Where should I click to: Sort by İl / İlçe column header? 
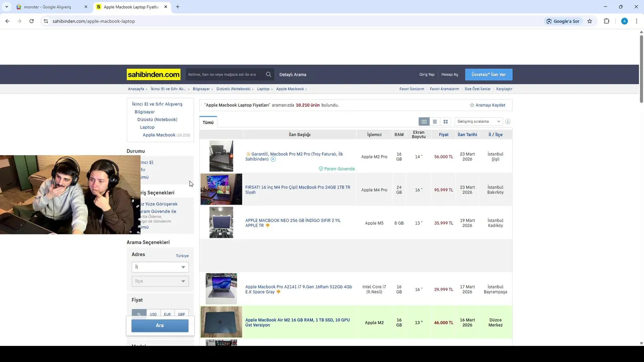[x=496, y=135]
